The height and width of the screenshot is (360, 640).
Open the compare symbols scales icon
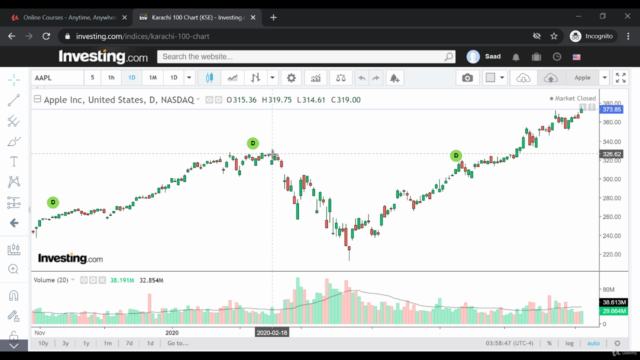[340, 78]
